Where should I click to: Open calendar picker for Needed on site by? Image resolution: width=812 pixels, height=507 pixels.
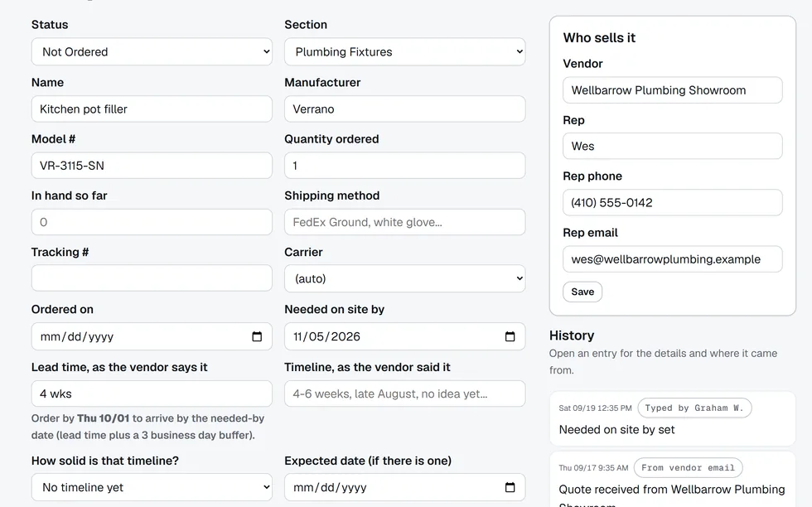click(x=510, y=336)
